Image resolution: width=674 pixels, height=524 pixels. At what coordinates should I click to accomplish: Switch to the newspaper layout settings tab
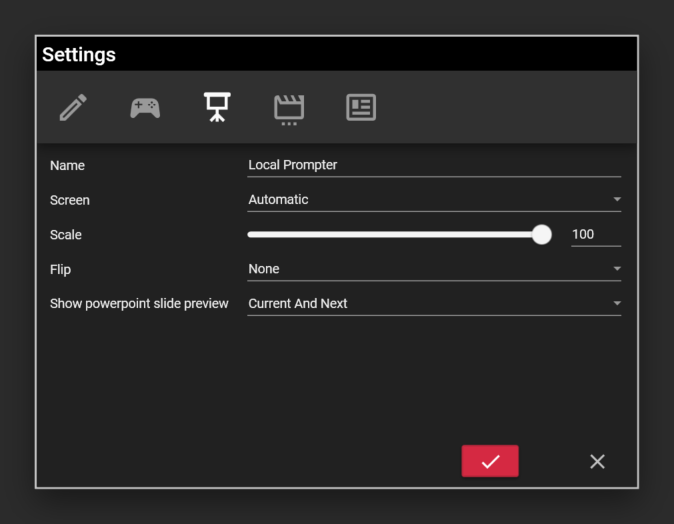[x=361, y=107]
